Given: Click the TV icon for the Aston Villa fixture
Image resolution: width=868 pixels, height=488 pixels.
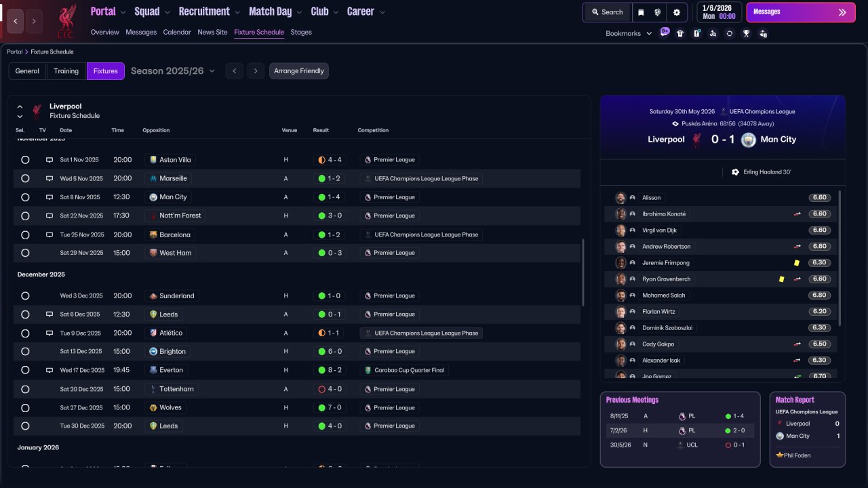Looking at the screenshot, I should coord(49,160).
